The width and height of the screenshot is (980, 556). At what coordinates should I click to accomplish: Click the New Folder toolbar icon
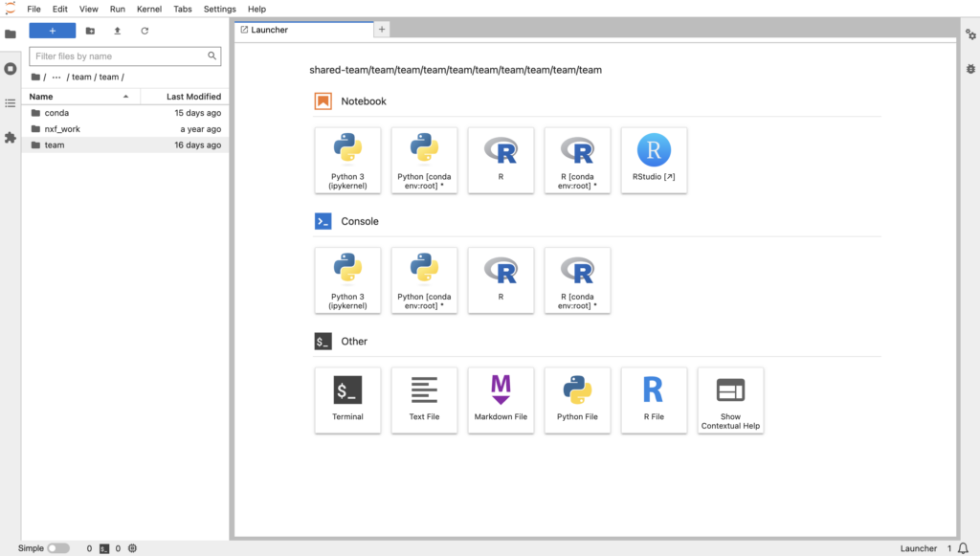click(90, 31)
